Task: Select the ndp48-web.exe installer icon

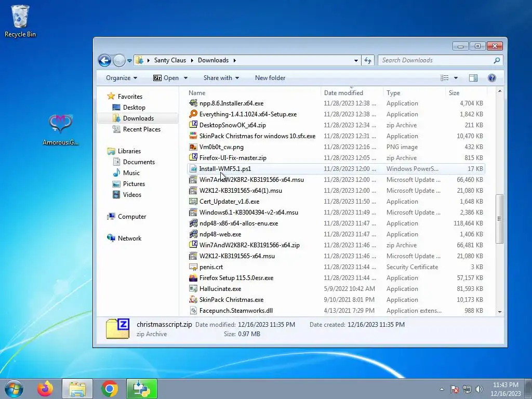Action: tap(193, 234)
